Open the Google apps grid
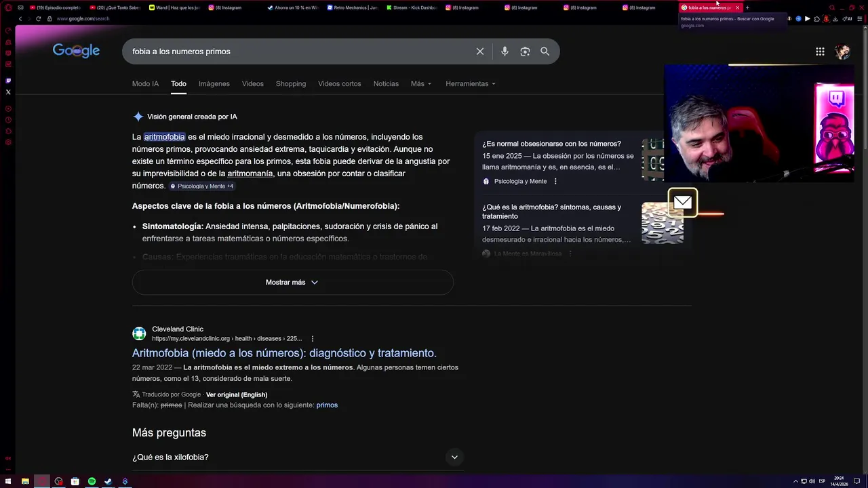The image size is (868, 488). tap(820, 52)
